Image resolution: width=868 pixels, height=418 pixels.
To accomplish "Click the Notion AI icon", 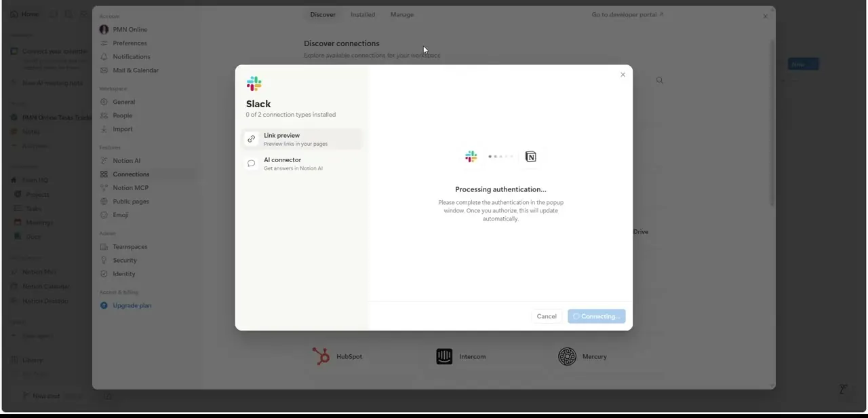I will [x=104, y=161].
